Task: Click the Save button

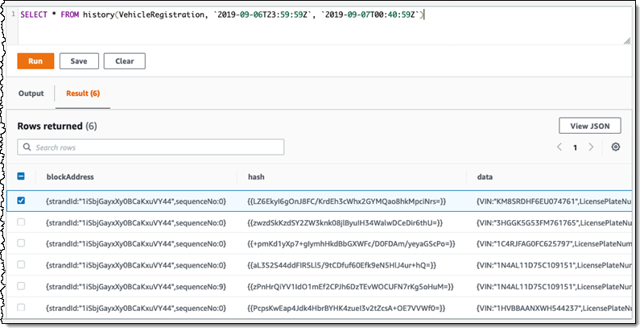Action: pos(79,61)
